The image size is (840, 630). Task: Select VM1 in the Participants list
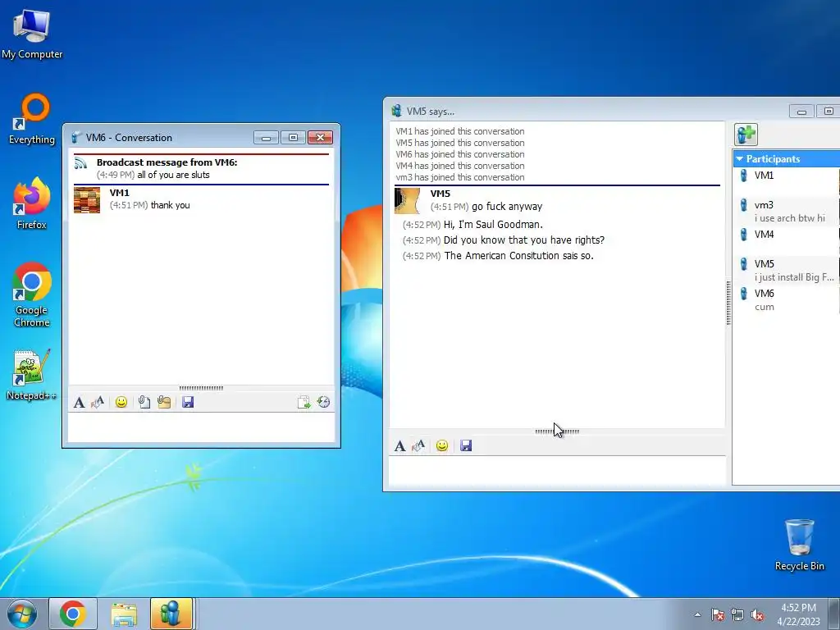pyautogui.click(x=787, y=176)
